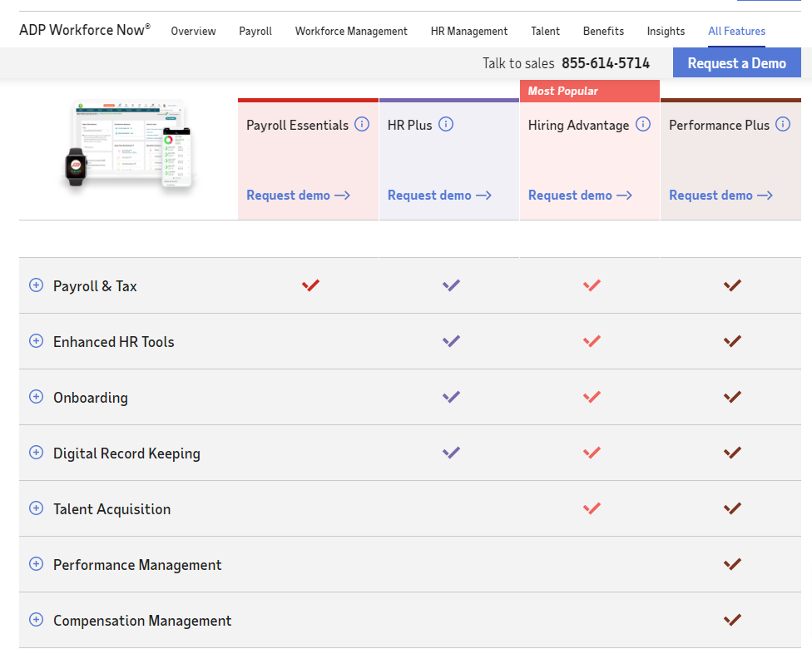Expand the Performance Management row
Image resolution: width=812 pixels, height=654 pixels.
click(37, 564)
